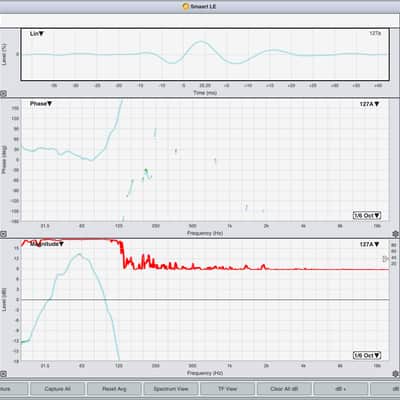Collapse the impulse response pane using its corner toggle
The height and width of the screenshot is (400, 400).
[3, 94]
